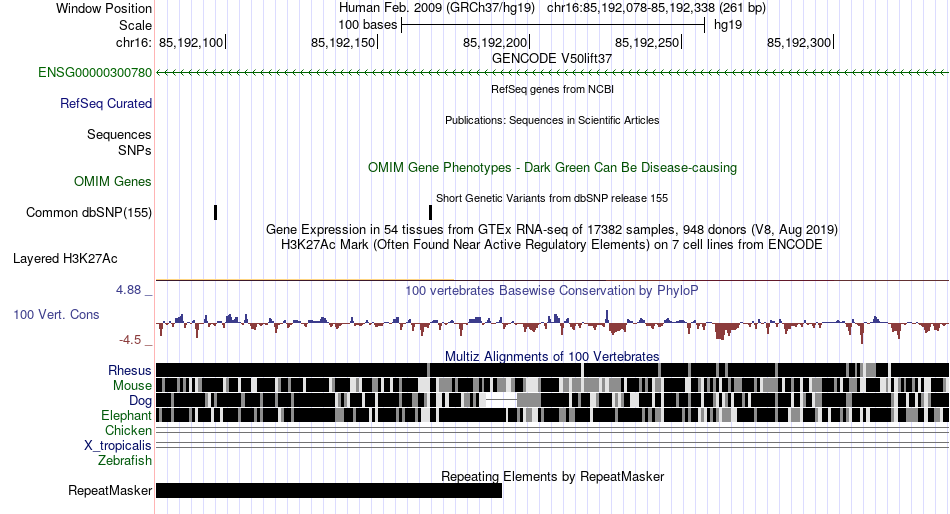Click the 85,192,200 ruler position
The width and height of the screenshot is (950, 514).
pos(495,42)
